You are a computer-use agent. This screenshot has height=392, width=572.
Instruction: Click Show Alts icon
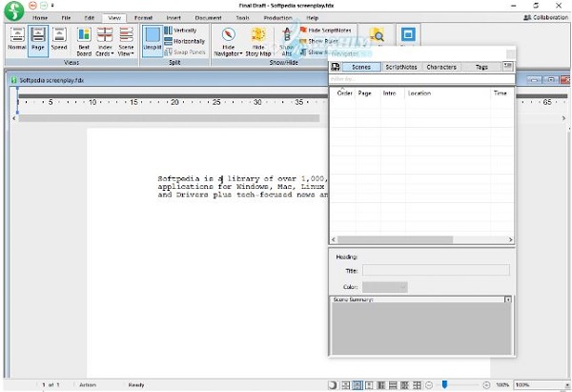(287, 42)
